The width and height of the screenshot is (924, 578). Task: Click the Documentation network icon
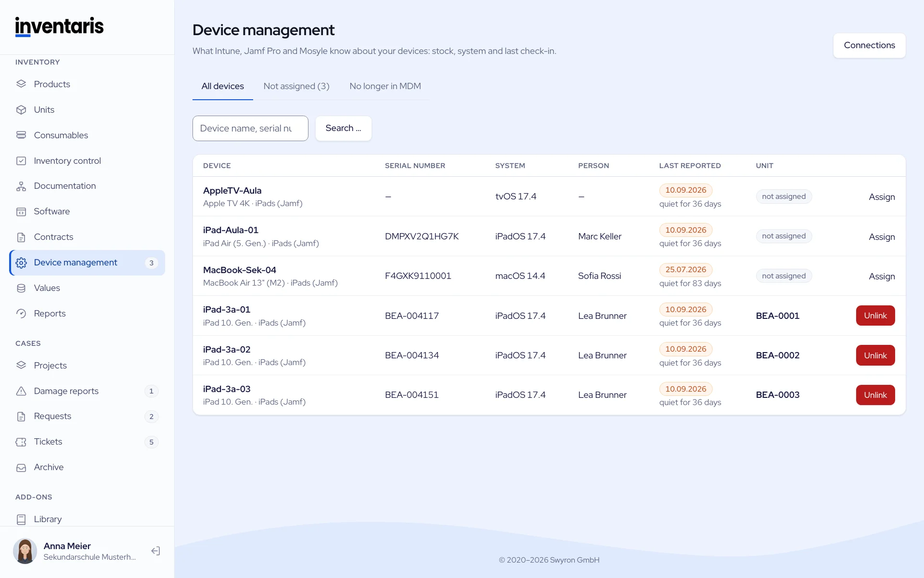pos(21,186)
